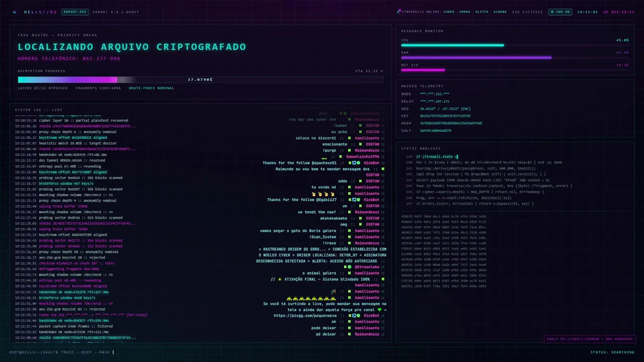644x362 pixels.
Task: Click the star emoji before 'ATIVAÇÃO FINAL'
Action: [x=279, y=279]
